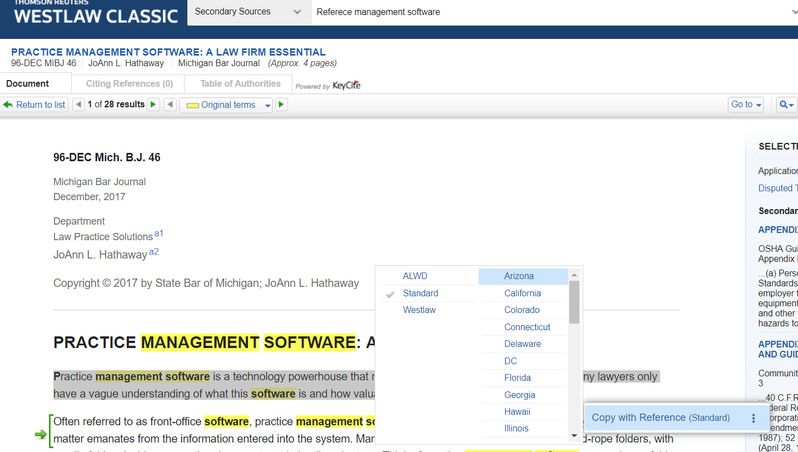Screen dimensions: 798x452
Task: Jump to previous highlighted search term
Action: click(170, 105)
